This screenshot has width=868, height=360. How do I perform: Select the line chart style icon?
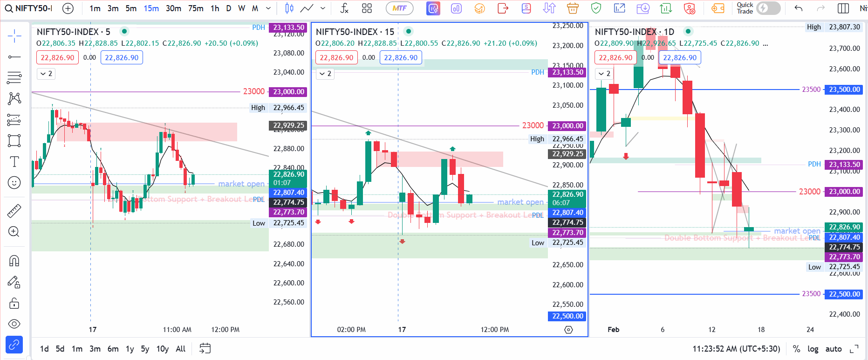(307, 8)
